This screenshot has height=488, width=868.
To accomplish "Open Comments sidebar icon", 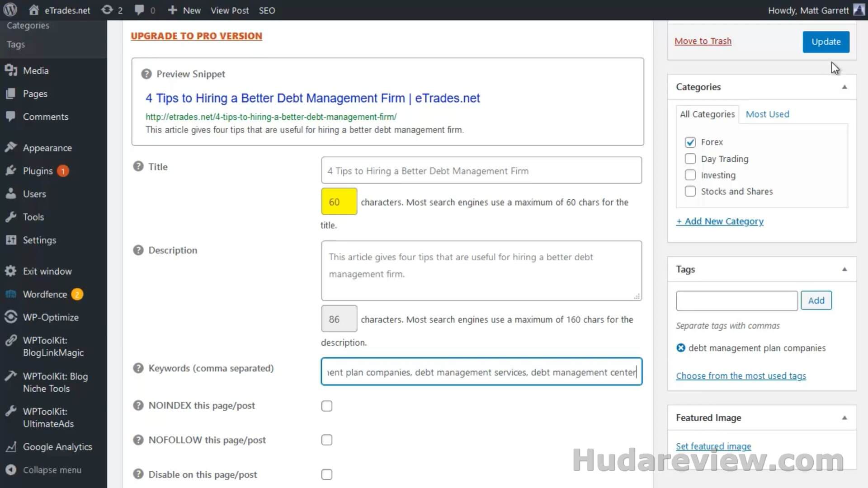I will (x=11, y=117).
